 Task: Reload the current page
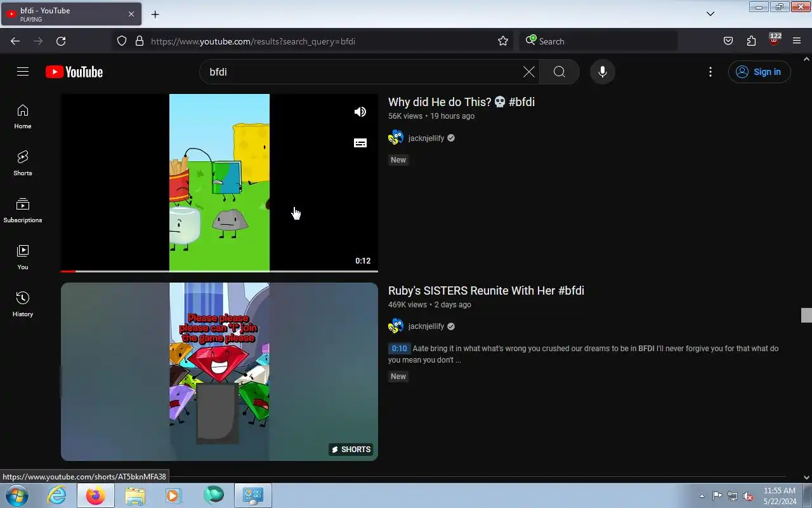61,41
